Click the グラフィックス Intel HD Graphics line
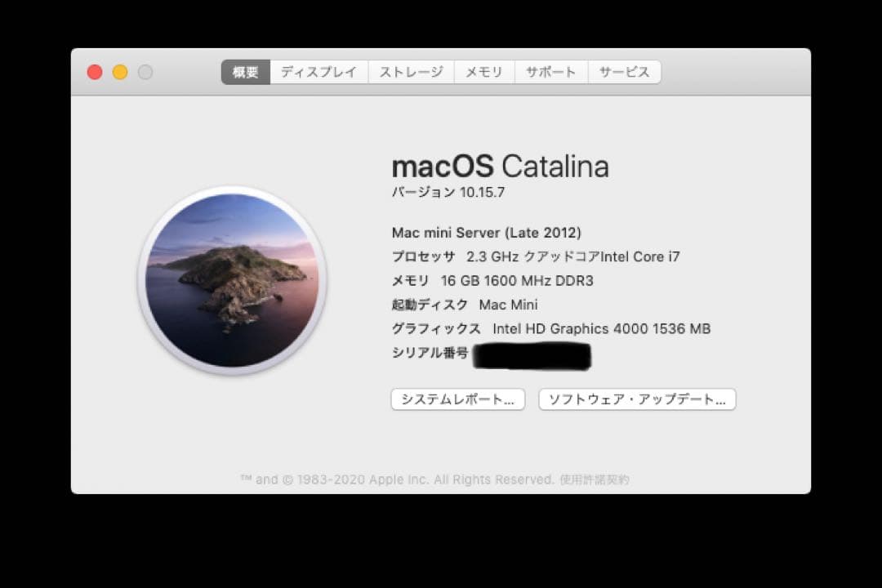The height and width of the screenshot is (588, 882). [551, 328]
